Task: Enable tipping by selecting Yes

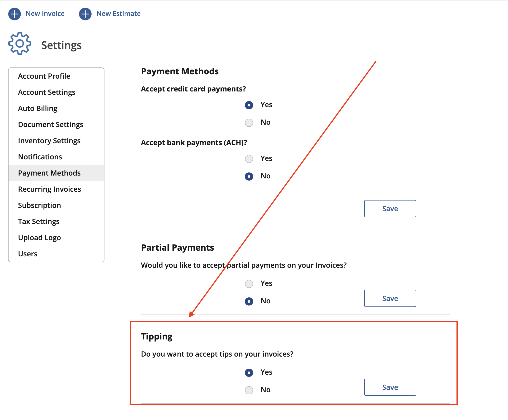Action: [x=249, y=372]
